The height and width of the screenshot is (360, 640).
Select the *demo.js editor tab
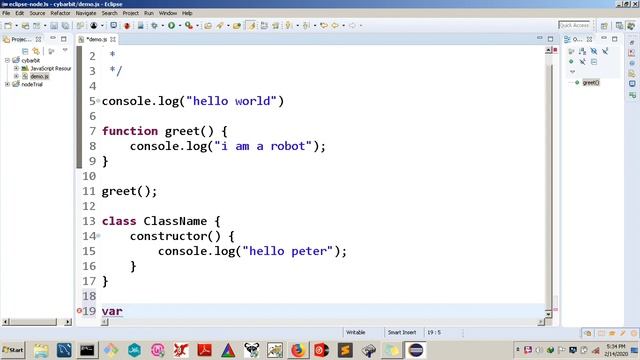click(96, 39)
